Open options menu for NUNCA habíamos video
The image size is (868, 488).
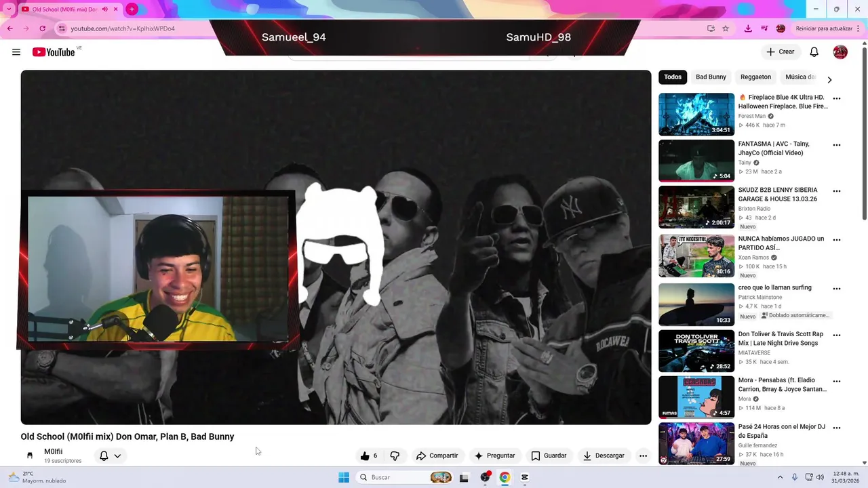pos(837,240)
